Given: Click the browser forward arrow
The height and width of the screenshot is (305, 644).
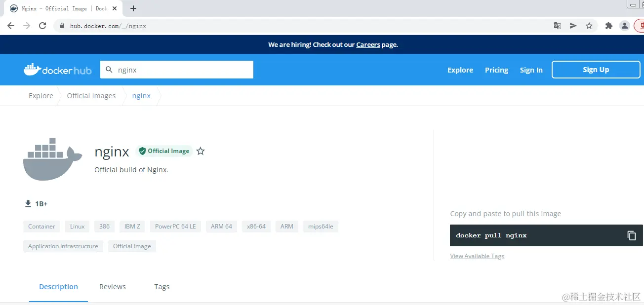Looking at the screenshot, I should coord(27,26).
